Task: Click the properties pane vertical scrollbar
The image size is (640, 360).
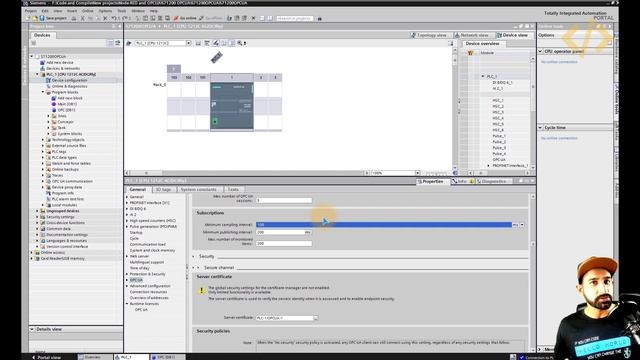Action: point(533,273)
